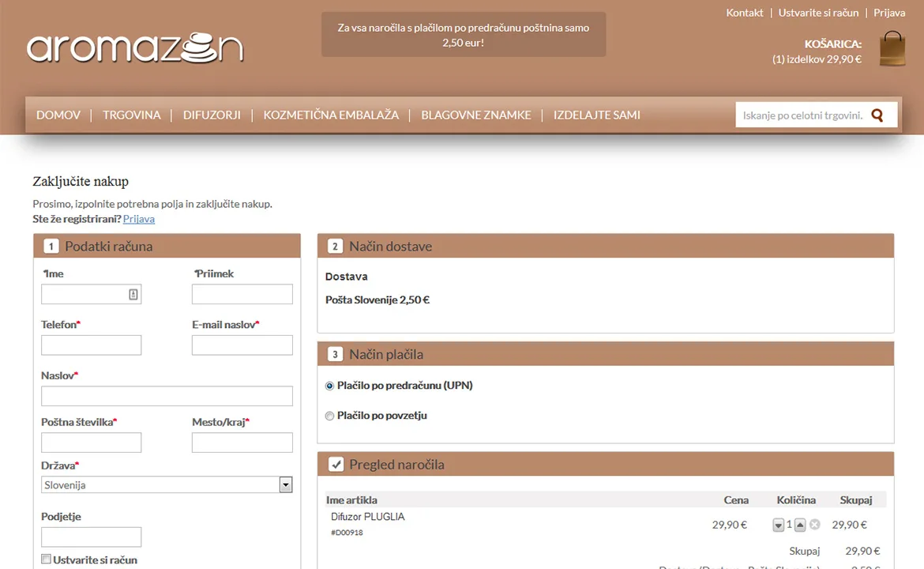Image resolution: width=924 pixels, height=569 pixels.
Task: Click the Difuzor PLUGLIA item name
Action: tap(368, 517)
